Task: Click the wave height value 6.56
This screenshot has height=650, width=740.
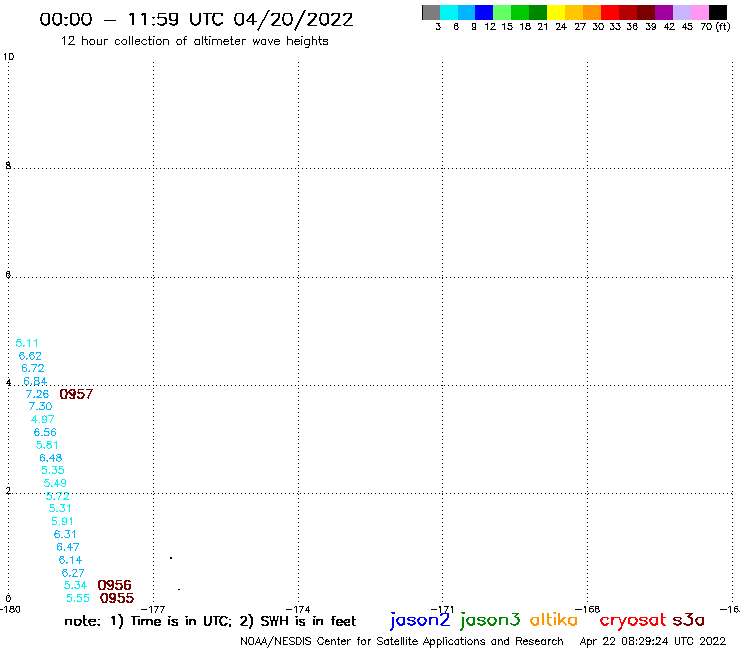Action: (45, 432)
